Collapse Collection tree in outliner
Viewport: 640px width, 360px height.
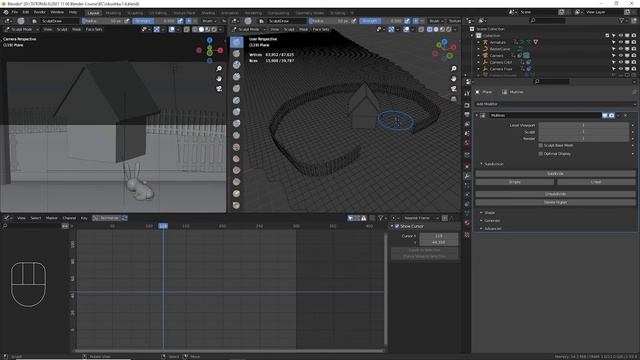click(x=473, y=36)
